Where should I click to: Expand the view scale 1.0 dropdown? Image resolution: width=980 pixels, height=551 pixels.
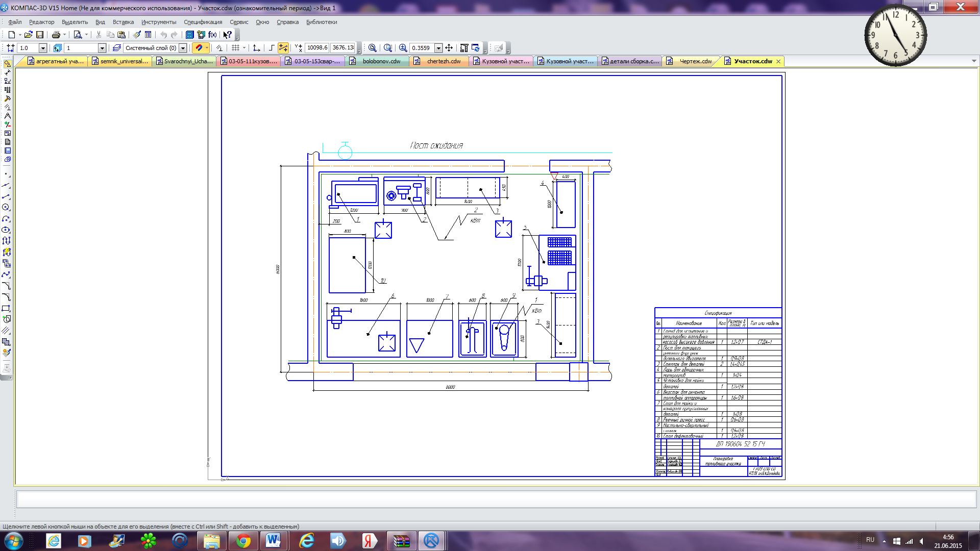point(43,48)
